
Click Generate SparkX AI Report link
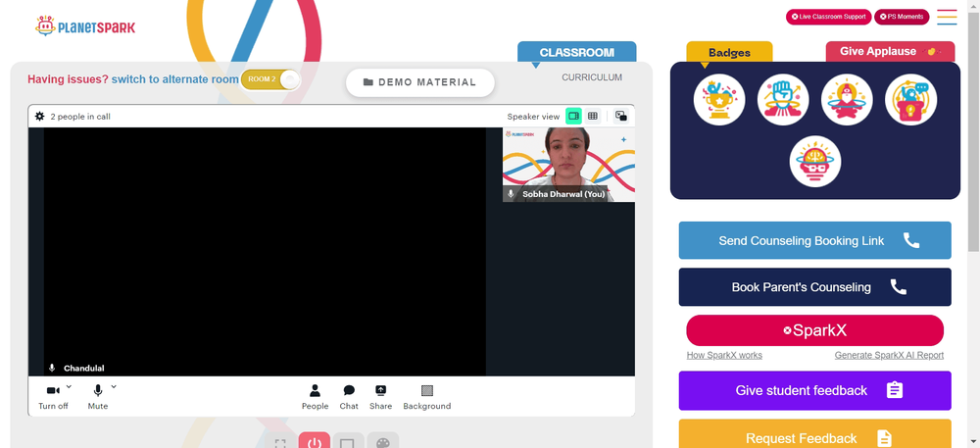pos(889,356)
